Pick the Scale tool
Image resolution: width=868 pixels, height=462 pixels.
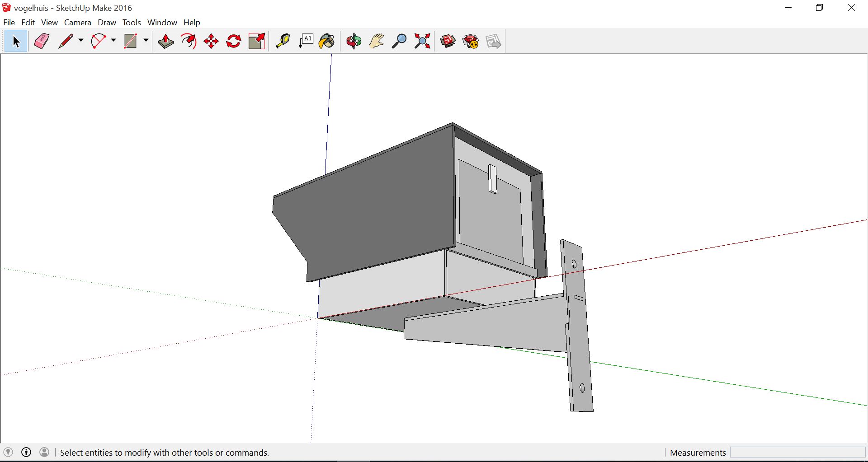(257, 42)
